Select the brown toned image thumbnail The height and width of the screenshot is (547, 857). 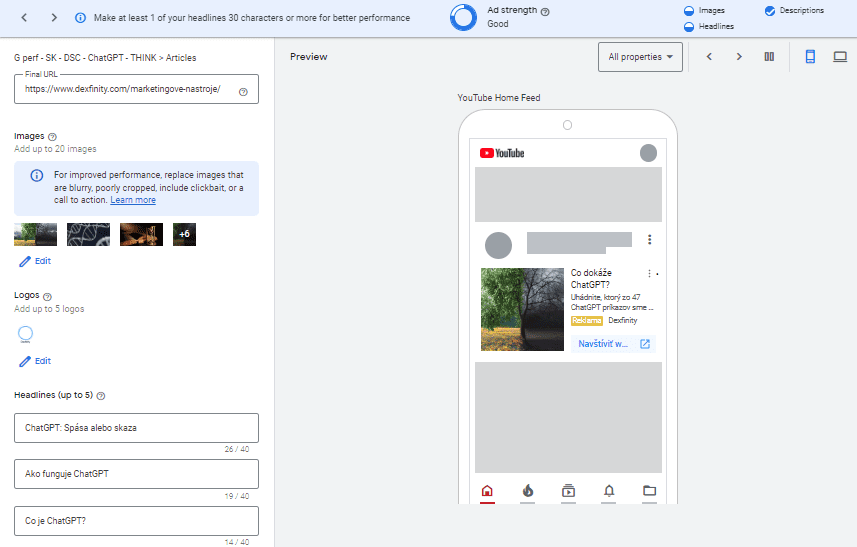pyautogui.click(x=142, y=234)
